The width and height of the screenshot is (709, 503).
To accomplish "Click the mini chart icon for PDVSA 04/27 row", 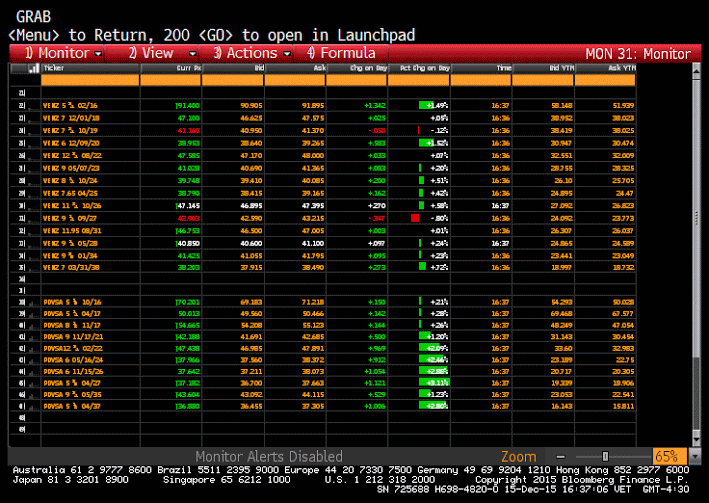I will coord(33,384).
